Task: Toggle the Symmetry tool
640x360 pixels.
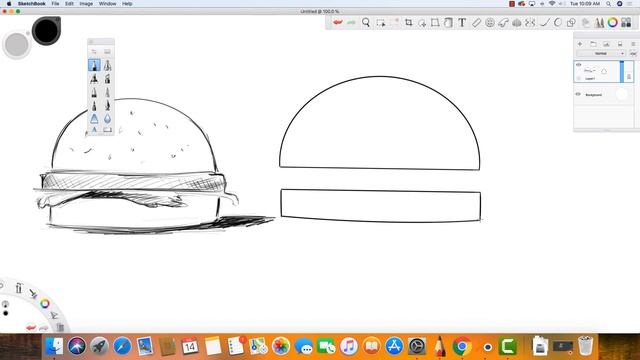Action: (x=530, y=22)
